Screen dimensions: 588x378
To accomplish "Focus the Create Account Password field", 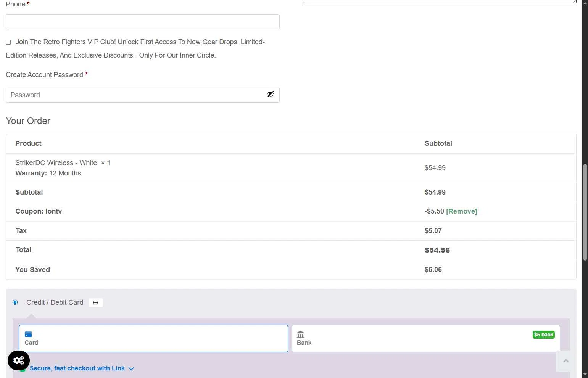I will tap(143, 95).
